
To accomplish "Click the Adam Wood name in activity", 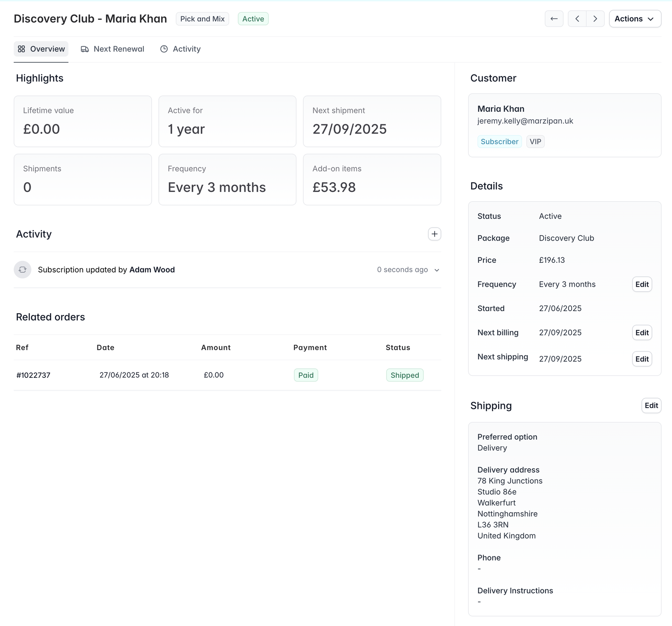I will [152, 270].
